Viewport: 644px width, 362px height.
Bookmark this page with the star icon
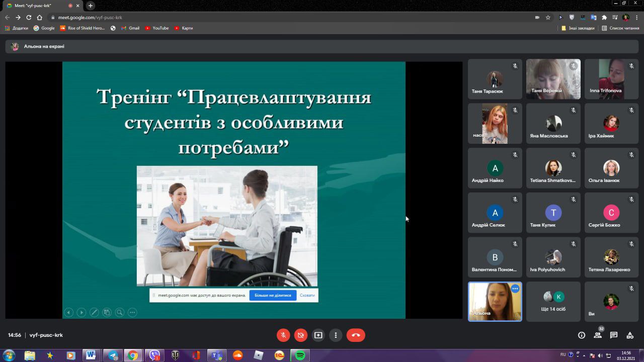pyautogui.click(x=548, y=17)
